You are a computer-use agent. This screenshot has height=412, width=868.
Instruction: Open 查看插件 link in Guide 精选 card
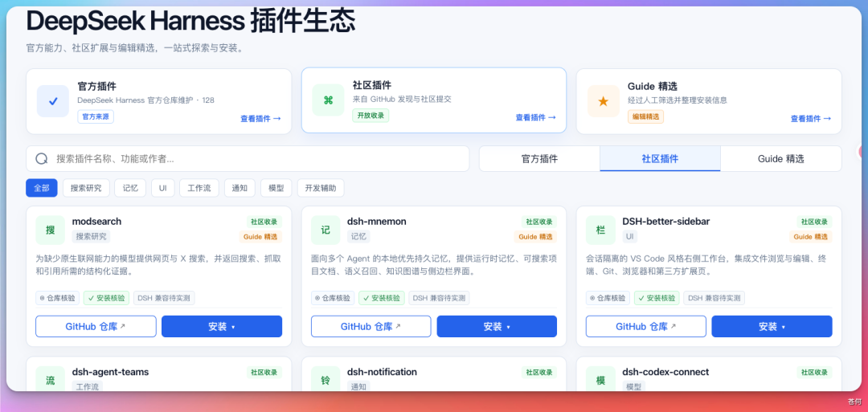[811, 118]
